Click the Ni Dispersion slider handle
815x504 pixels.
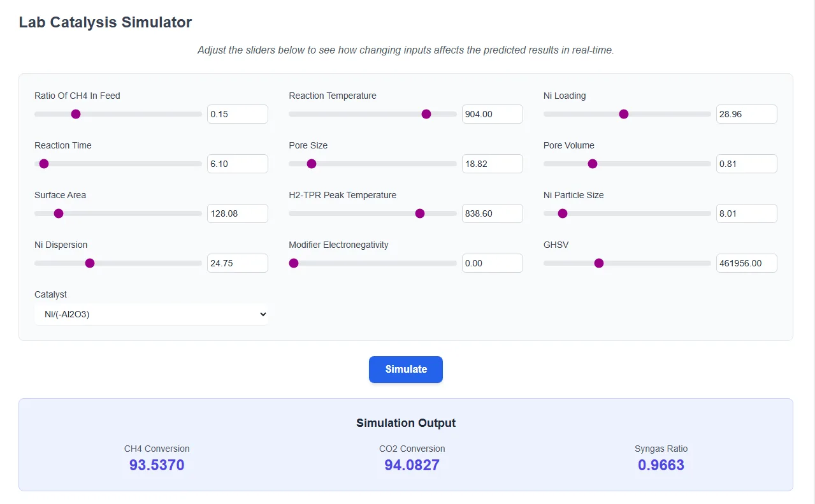coord(90,263)
